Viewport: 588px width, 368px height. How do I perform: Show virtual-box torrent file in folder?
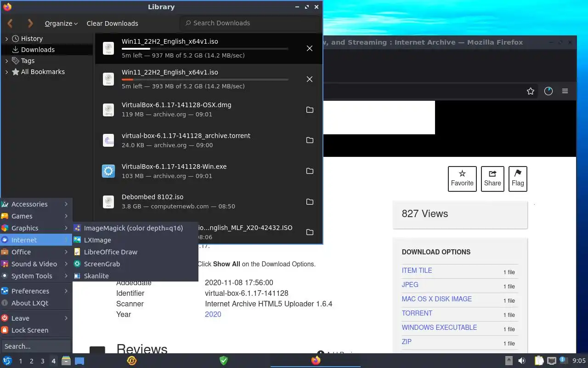[x=310, y=140]
